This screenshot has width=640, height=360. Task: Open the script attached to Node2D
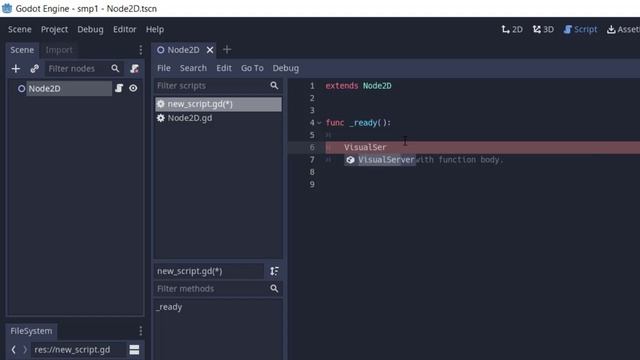coord(119,88)
